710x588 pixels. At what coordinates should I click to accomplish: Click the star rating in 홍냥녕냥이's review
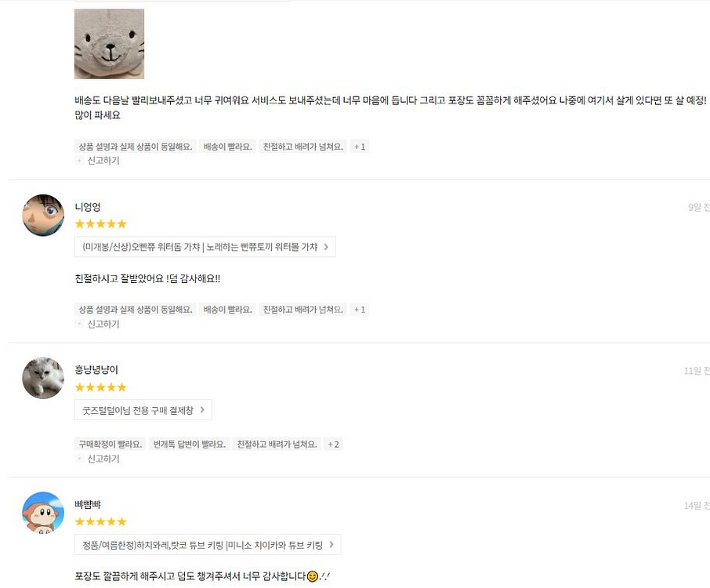(x=100, y=387)
